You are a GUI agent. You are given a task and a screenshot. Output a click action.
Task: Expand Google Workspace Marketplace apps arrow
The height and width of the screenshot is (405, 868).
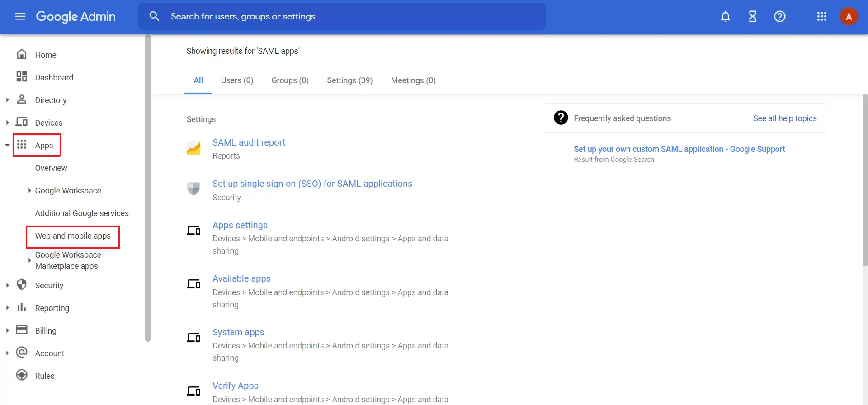(x=29, y=260)
